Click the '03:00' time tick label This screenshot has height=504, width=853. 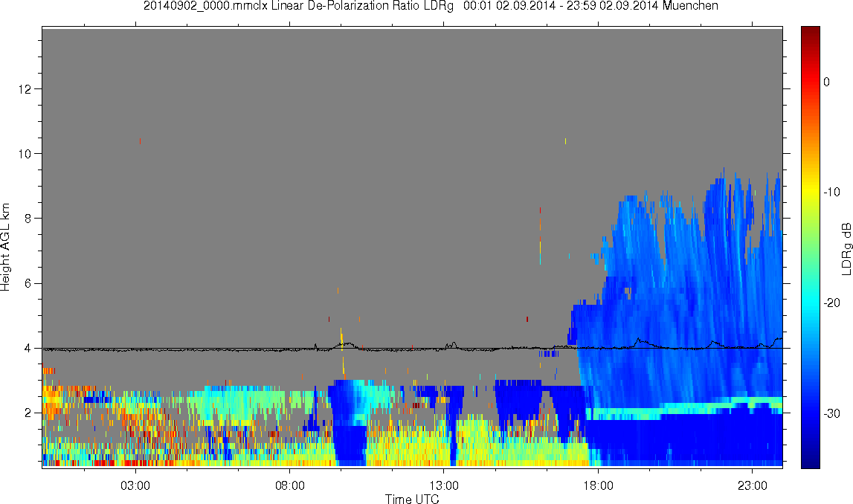coord(135,485)
